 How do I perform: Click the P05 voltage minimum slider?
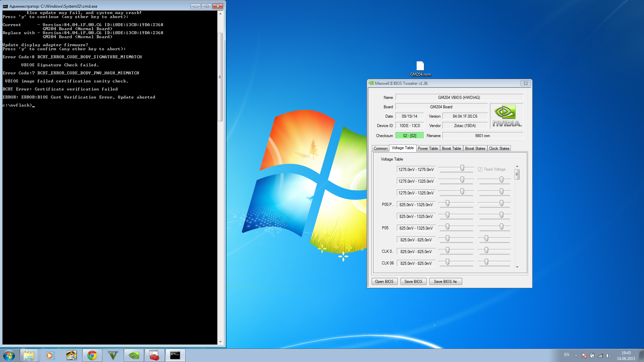coord(447,227)
